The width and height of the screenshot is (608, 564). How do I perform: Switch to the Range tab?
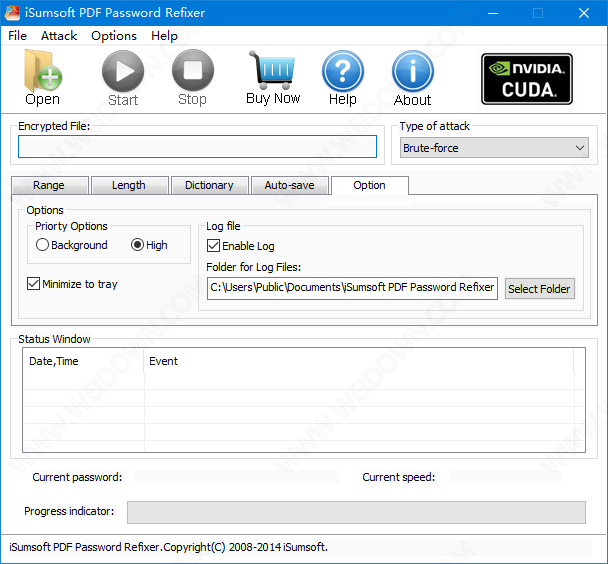(49, 185)
